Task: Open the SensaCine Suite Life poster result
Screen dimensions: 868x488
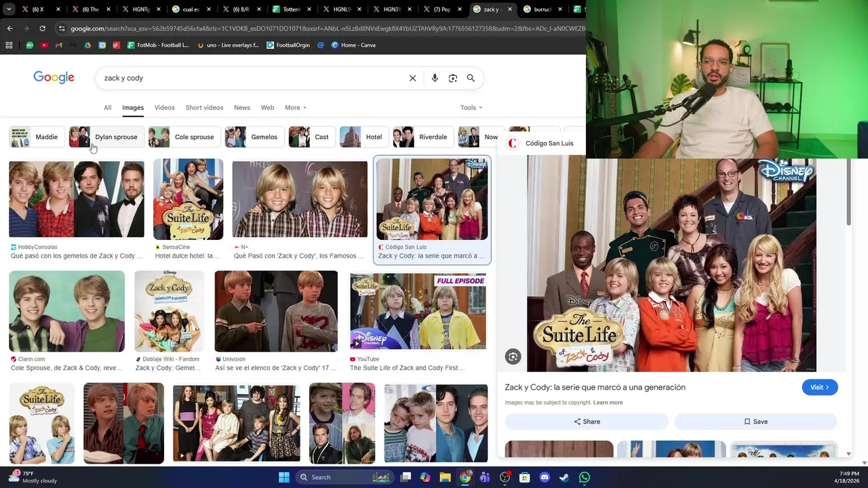Action: pos(188,199)
